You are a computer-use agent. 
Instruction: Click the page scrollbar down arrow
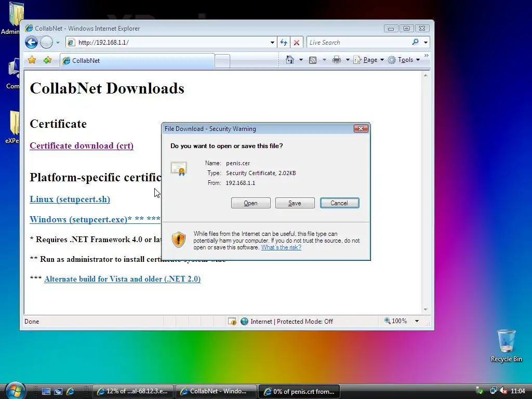pyautogui.click(x=425, y=310)
